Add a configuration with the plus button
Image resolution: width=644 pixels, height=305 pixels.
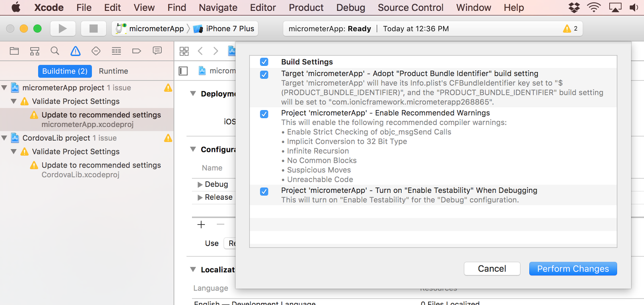(x=201, y=225)
